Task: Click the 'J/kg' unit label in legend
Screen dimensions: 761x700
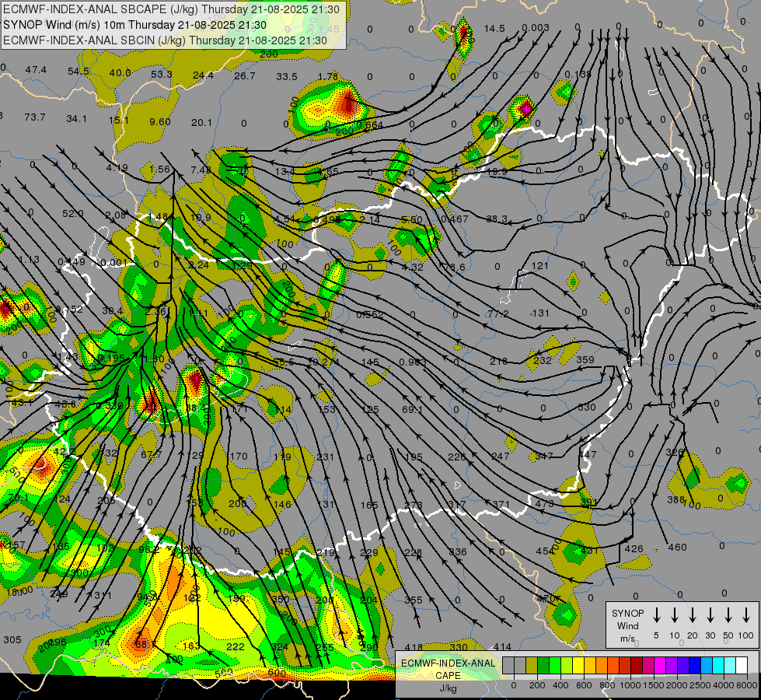Action: (448, 688)
